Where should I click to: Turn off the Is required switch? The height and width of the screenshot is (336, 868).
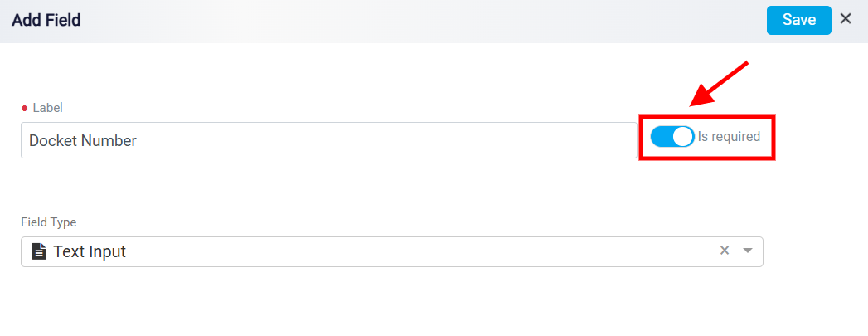point(672,137)
